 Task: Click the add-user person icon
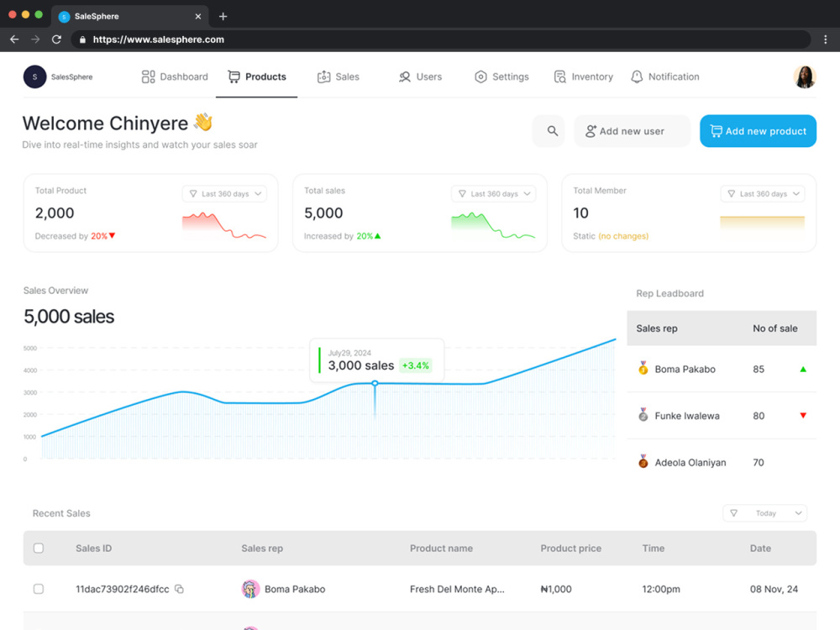click(591, 131)
